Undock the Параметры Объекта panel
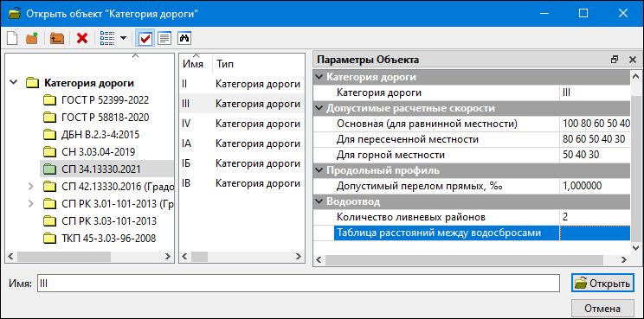Image resolution: width=644 pixels, height=319 pixels. 615,60
